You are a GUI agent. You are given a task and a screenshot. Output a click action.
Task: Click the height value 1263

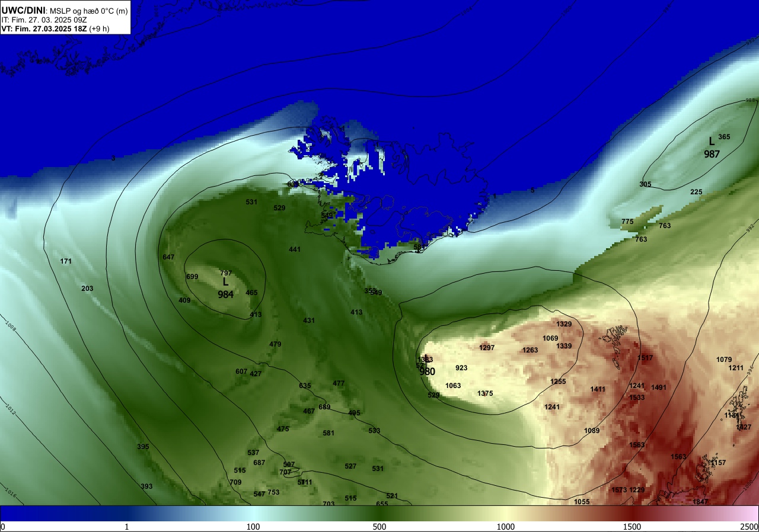coord(530,350)
